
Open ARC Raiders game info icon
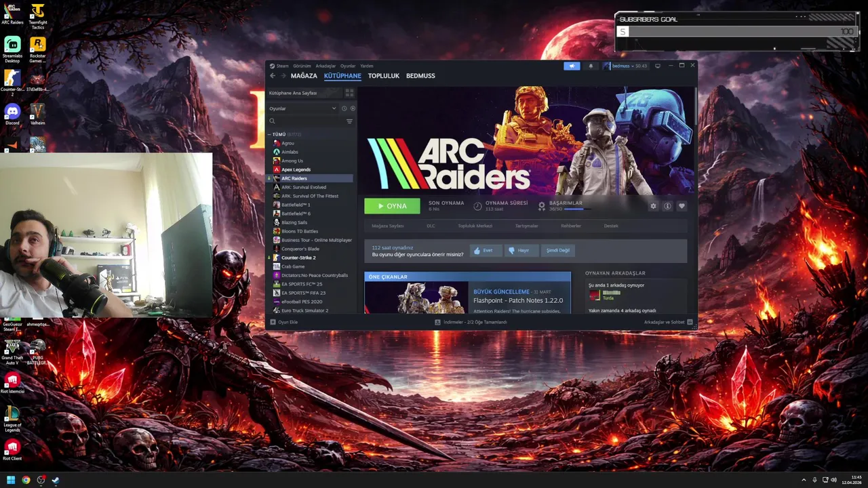click(667, 206)
